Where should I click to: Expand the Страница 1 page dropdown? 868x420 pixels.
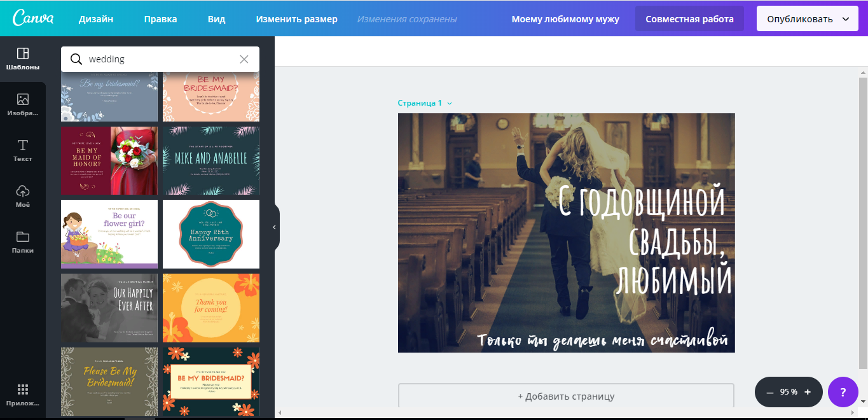point(450,103)
